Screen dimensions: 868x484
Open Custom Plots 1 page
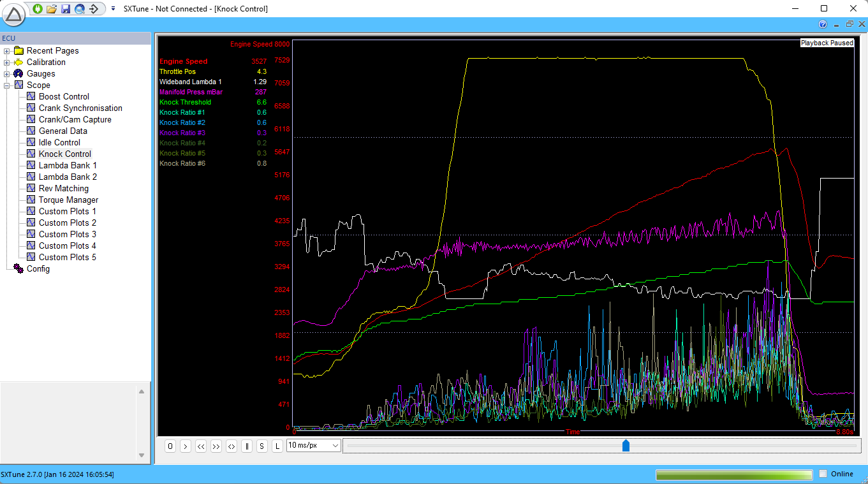[68, 212]
